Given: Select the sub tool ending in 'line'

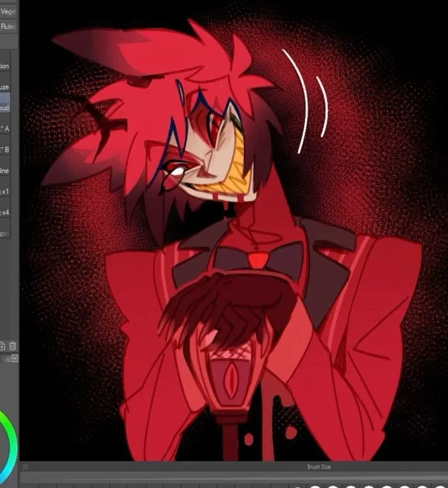Looking at the screenshot, I should click(x=5, y=166).
